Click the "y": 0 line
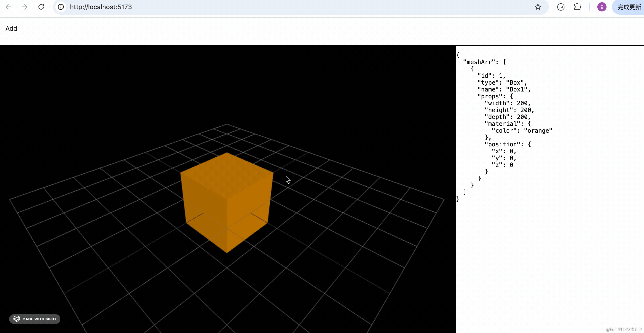 504,158
